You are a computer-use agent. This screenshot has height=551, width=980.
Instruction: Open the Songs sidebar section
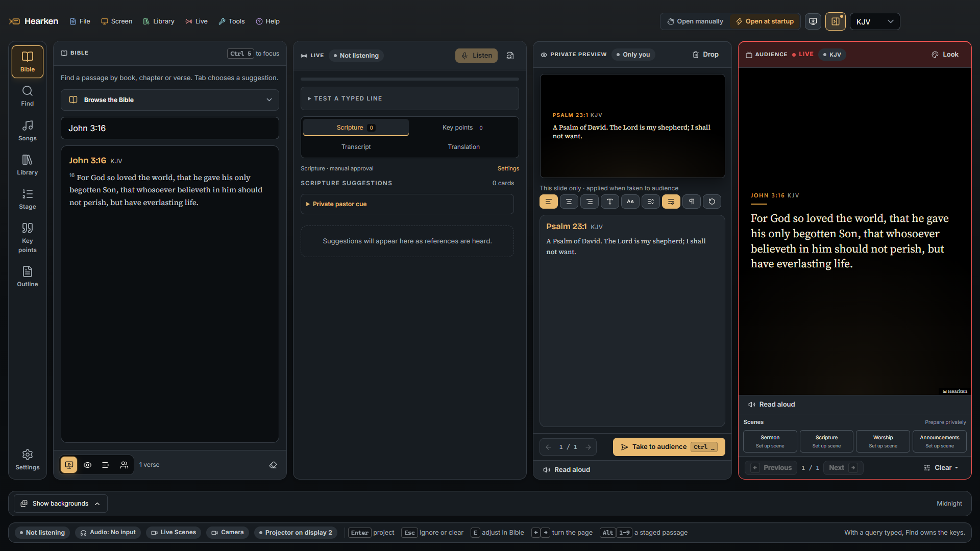(x=28, y=131)
